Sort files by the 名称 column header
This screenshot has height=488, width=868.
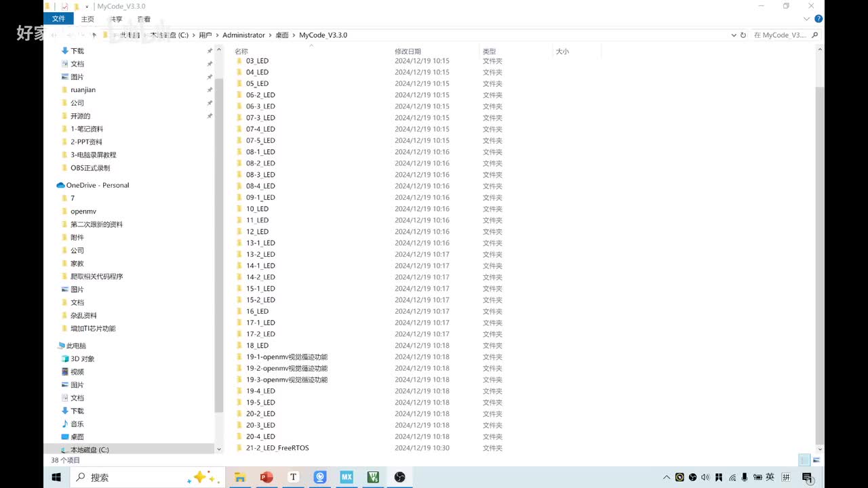click(x=241, y=51)
